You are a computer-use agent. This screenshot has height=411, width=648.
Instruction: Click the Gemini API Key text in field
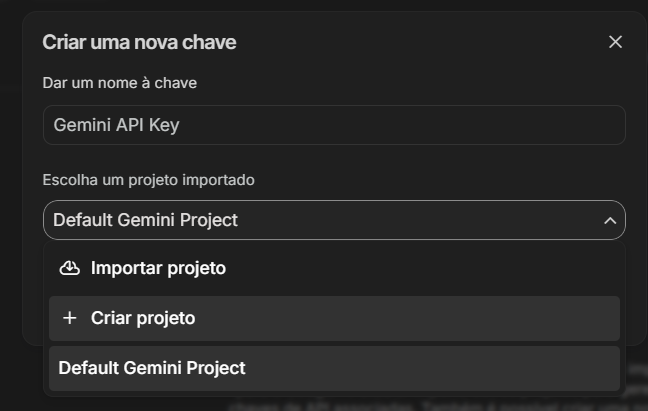pyautogui.click(x=116, y=125)
